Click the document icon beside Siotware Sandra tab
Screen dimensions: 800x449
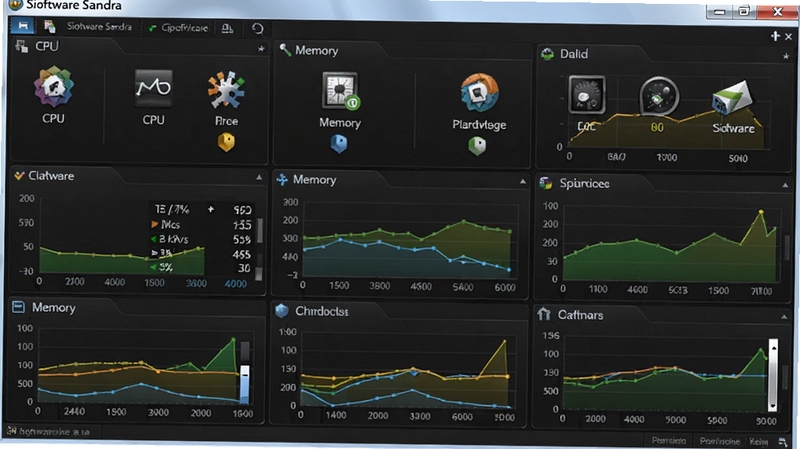(49, 27)
